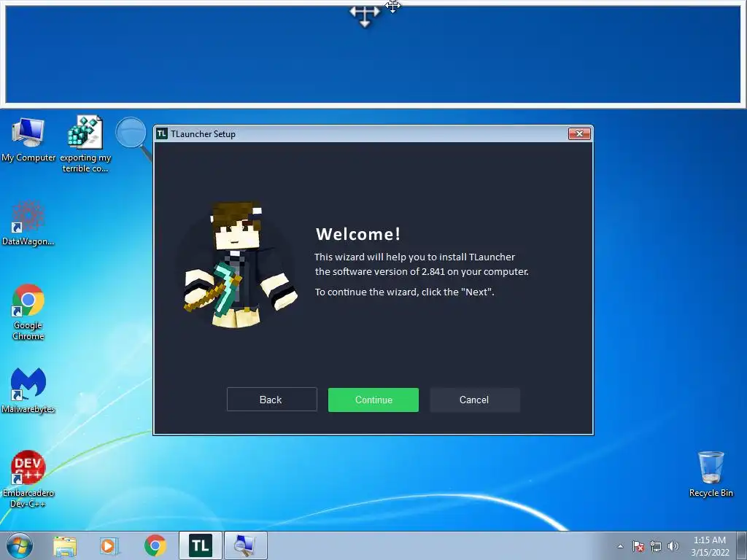The width and height of the screenshot is (747, 560).
Task: Open the Action Center flag icon
Action: click(x=638, y=546)
